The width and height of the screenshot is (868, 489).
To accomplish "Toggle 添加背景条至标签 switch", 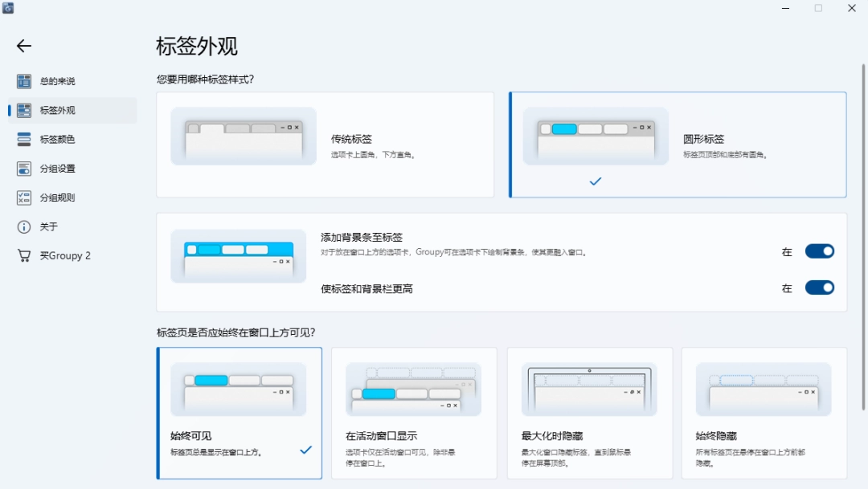I will coord(820,251).
